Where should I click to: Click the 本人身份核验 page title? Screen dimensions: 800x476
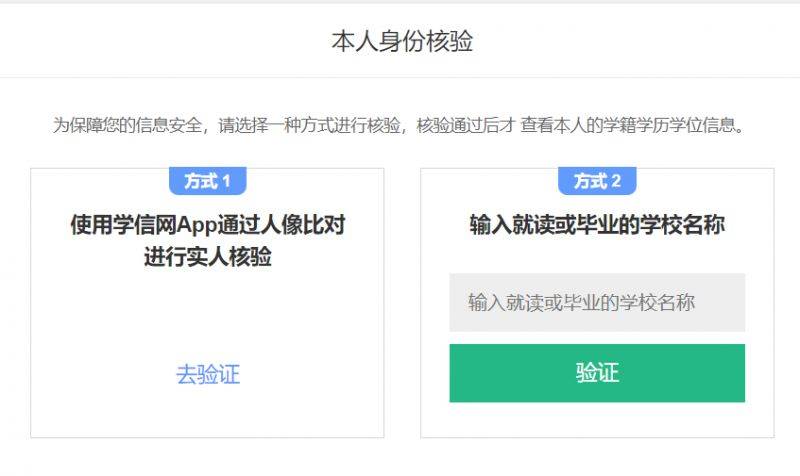[402, 41]
